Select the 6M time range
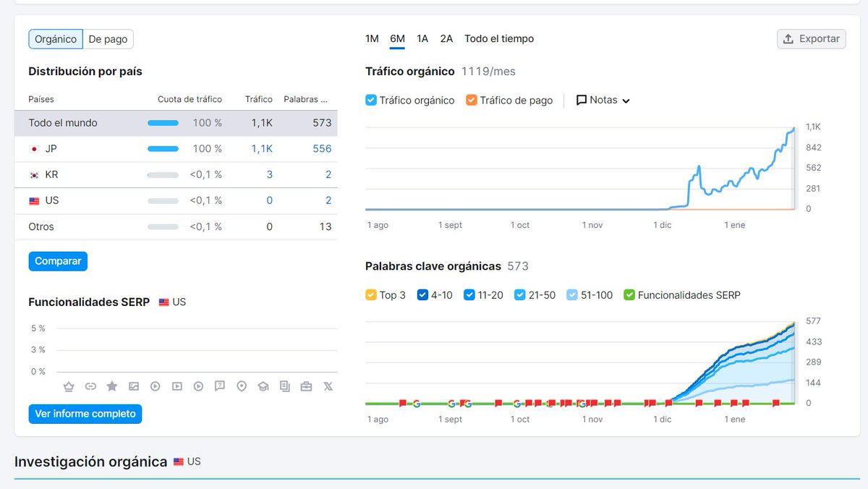 coord(397,38)
